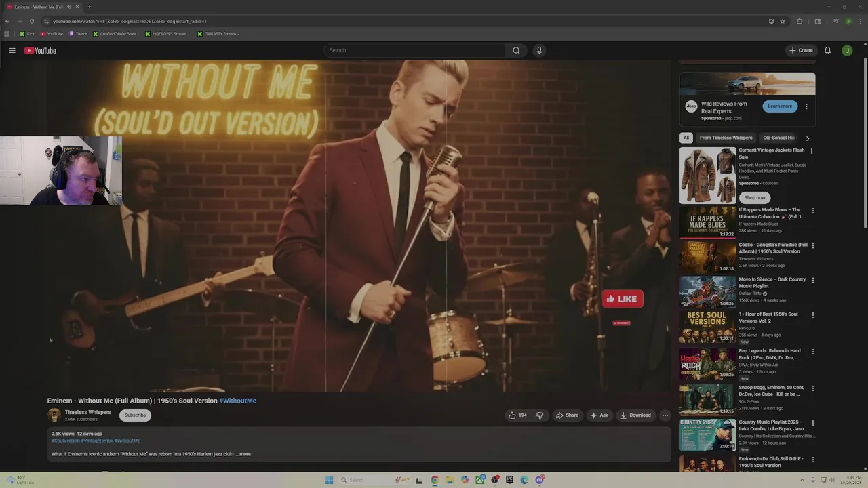868x488 pixels.
Task: Like the video with the thumbs up
Action: (517, 415)
